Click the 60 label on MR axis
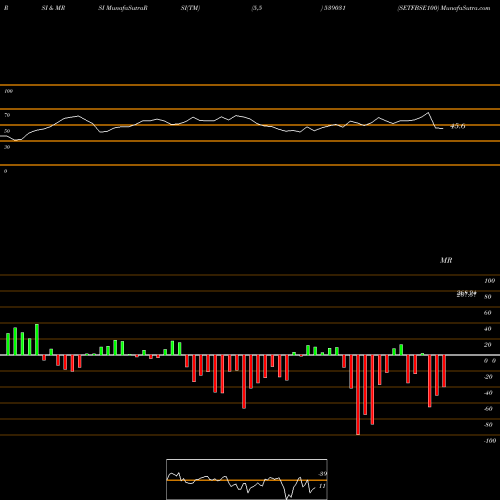The image size is (500, 500). coord(487,313)
